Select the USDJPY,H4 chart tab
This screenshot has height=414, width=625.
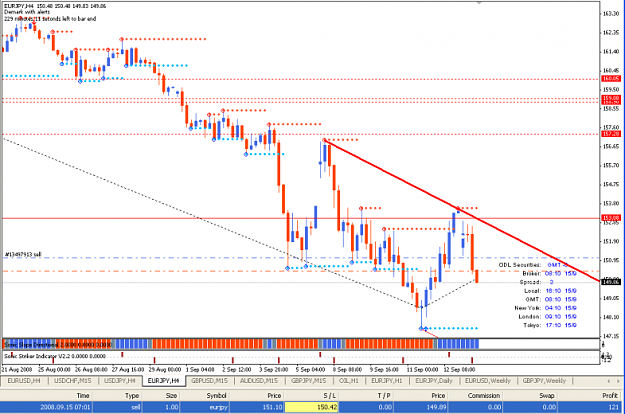(x=120, y=381)
